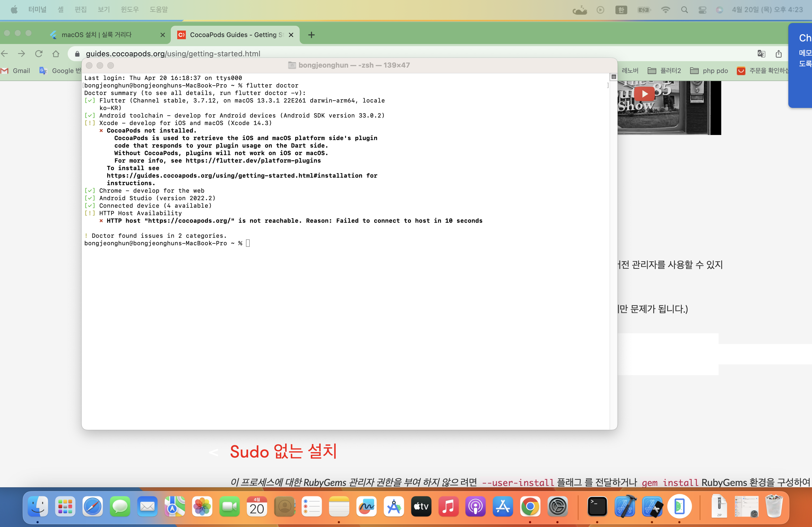Open the Korean input source menu

[x=621, y=10]
